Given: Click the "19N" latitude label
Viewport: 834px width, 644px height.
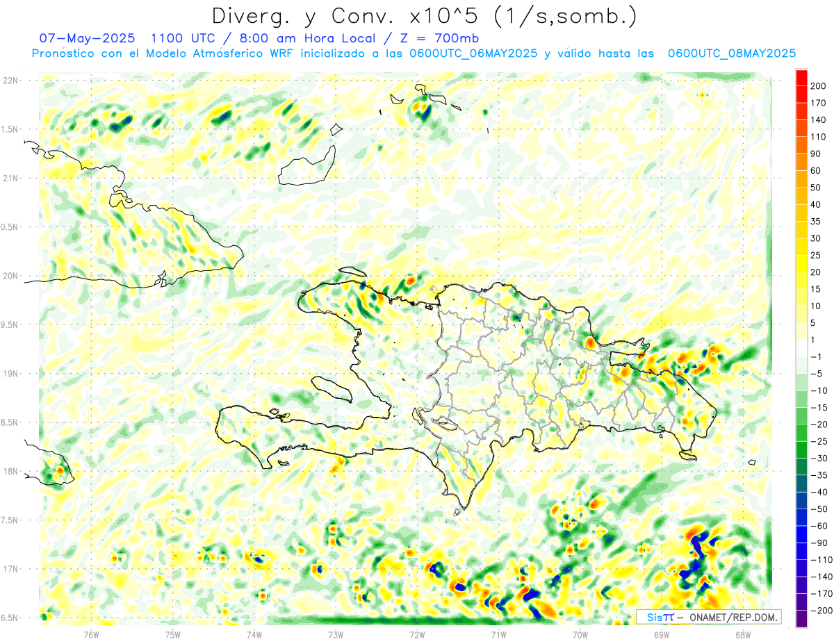Looking at the screenshot, I should click(10, 373).
